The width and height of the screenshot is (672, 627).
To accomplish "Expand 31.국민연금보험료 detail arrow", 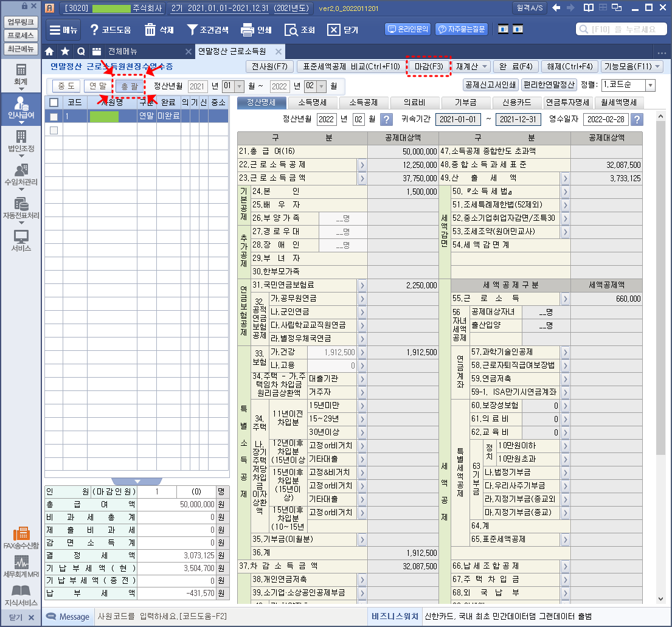I will 362,285.
